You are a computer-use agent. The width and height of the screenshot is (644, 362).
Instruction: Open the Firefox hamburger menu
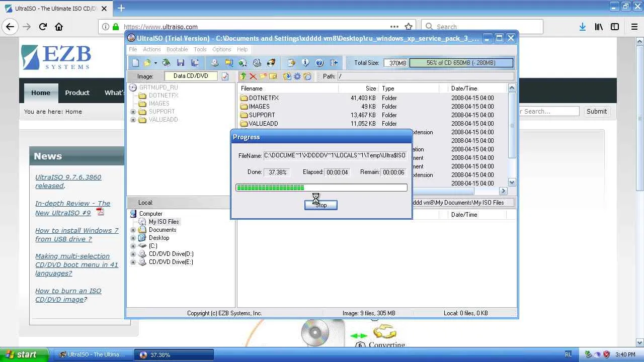[634, 27]
